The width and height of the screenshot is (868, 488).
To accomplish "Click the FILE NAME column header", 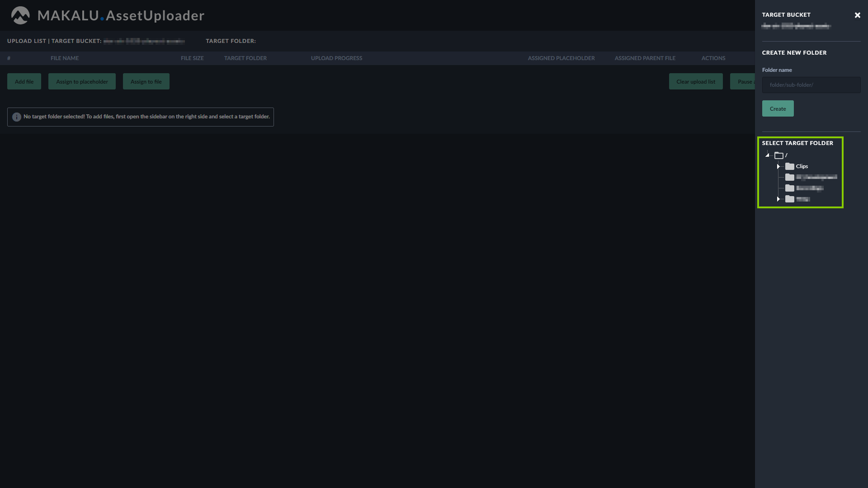I will click(x=65, y=58).
